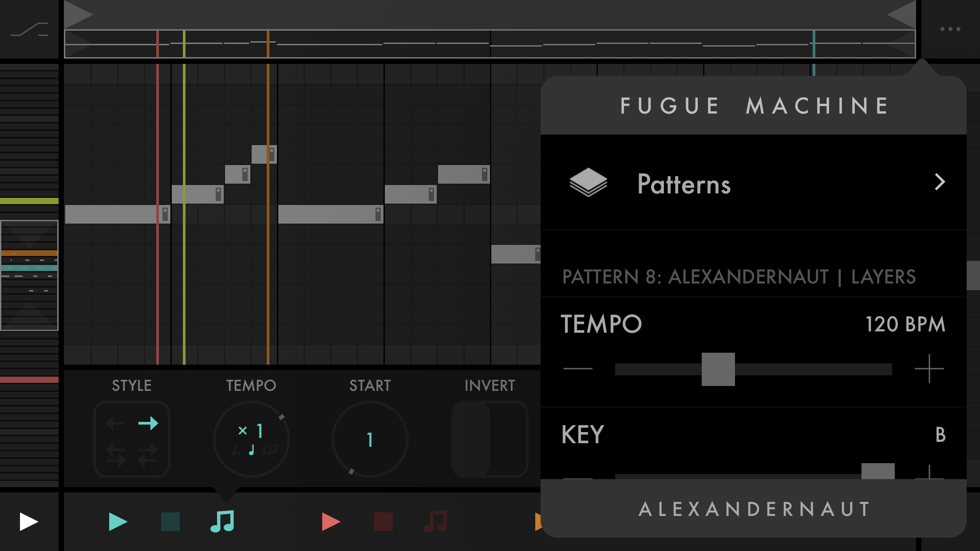Toggle the INVERT switch
The width and height of the screenshot is (980, 551).
490,439
